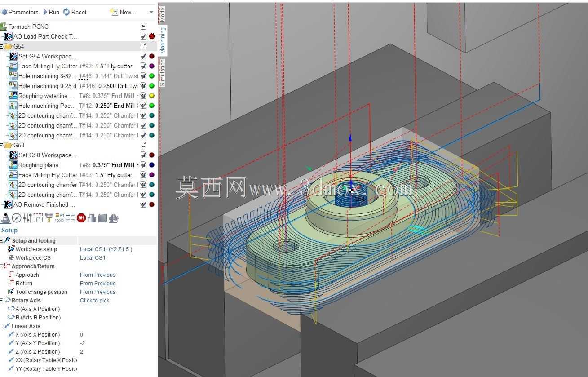Open the dropdown arrow beside New...

(x=151, y=12)
